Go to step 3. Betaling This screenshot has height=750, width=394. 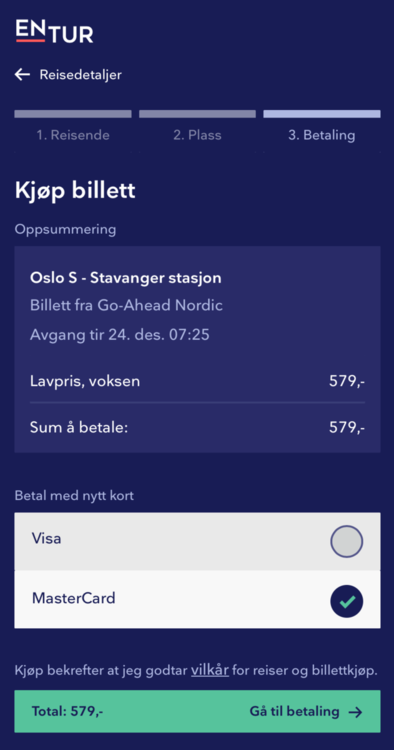coord(322,135)
